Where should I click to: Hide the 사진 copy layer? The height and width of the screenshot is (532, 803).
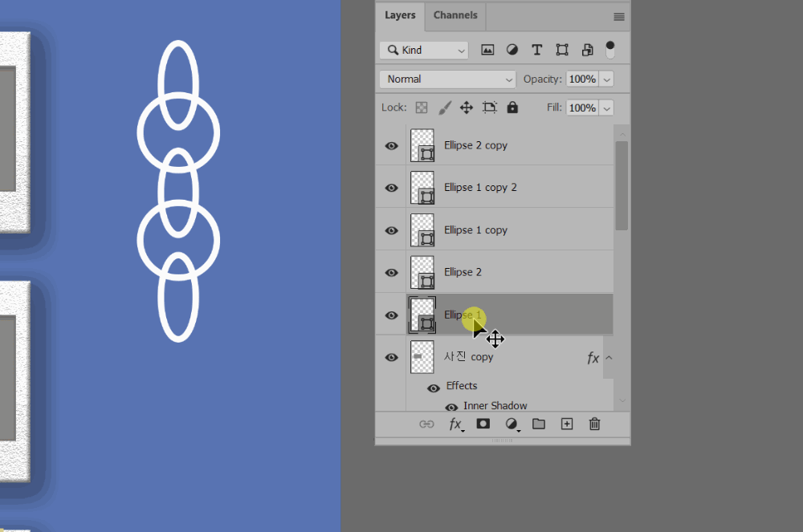391,357
